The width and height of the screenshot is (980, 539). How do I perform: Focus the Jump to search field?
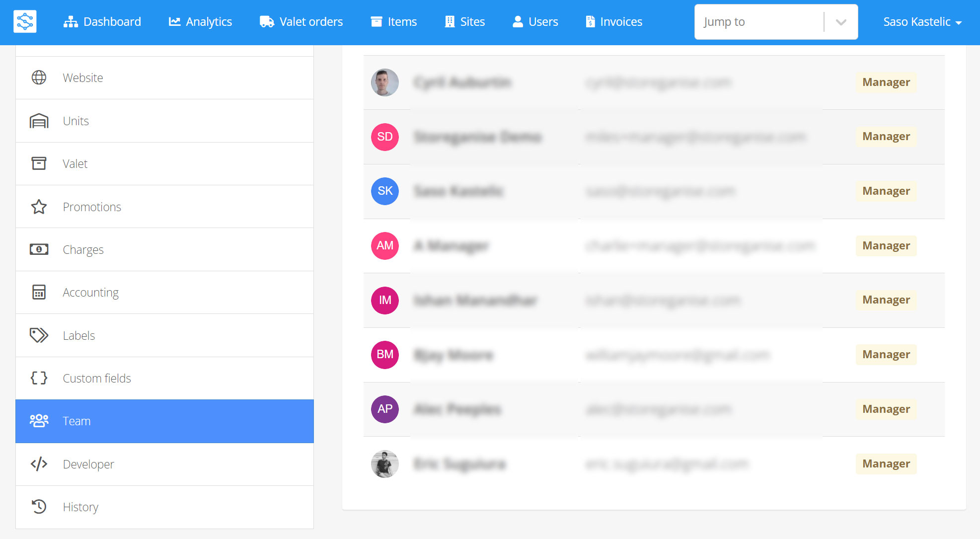click(757, 22)
